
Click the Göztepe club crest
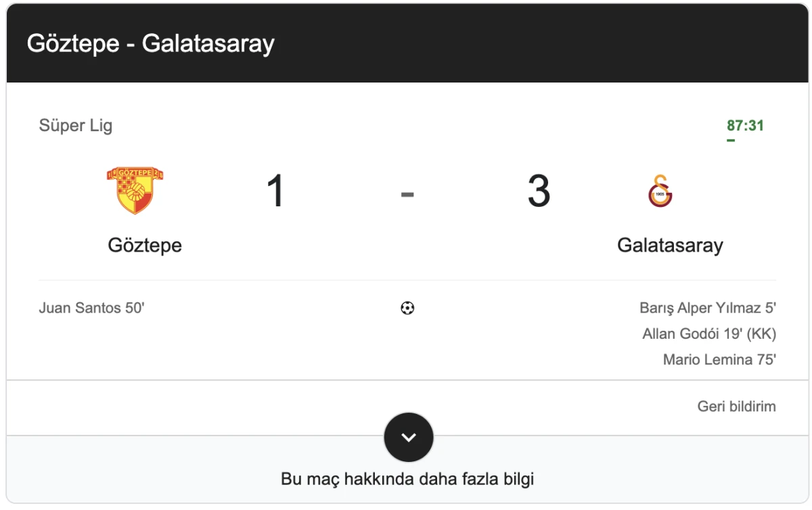135,191
